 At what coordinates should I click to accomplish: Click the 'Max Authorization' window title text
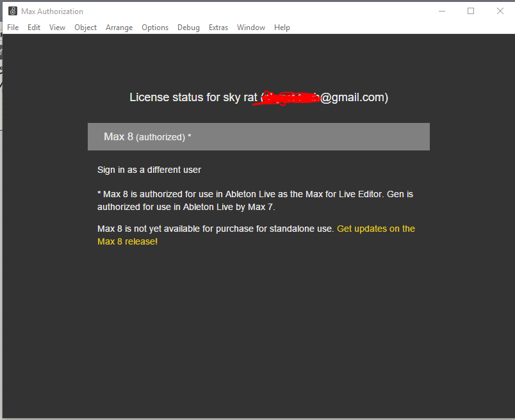point(52,11)
